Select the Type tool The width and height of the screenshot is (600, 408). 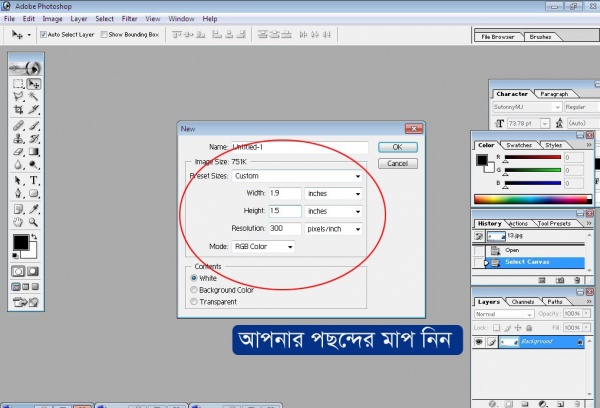[34, 180]
